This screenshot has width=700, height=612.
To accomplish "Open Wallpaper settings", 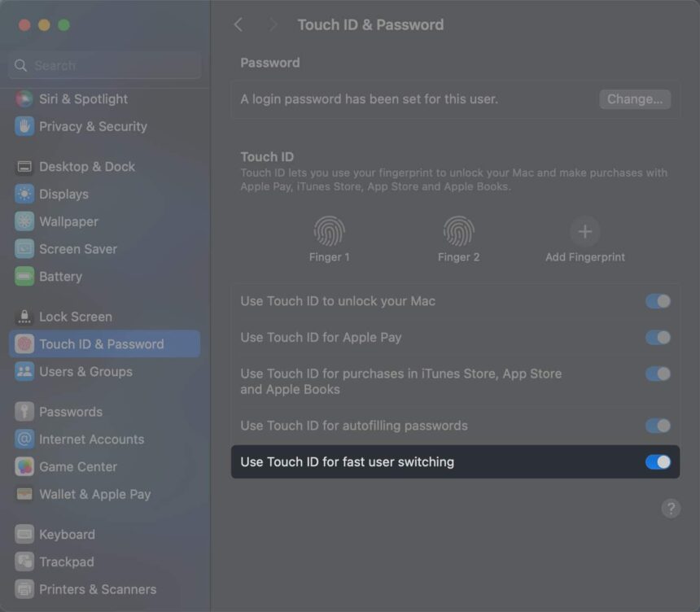I will pyautogui.click(x=68, y=221).
